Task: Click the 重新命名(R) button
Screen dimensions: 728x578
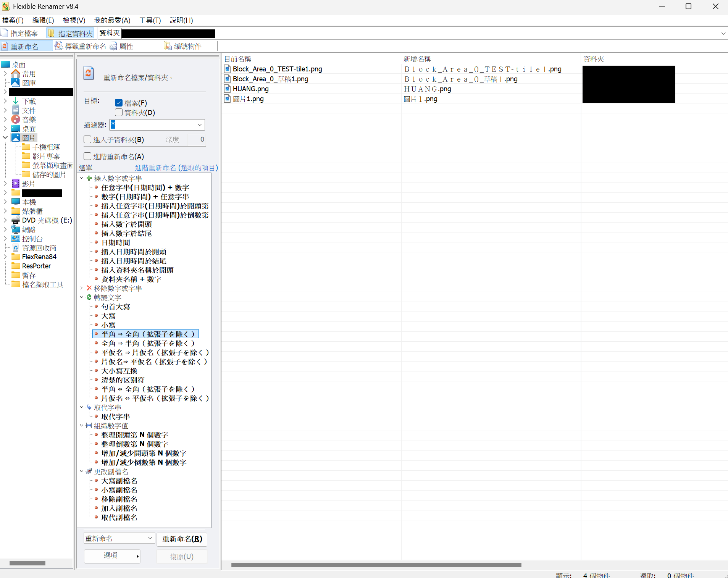Action: (182, 539)
